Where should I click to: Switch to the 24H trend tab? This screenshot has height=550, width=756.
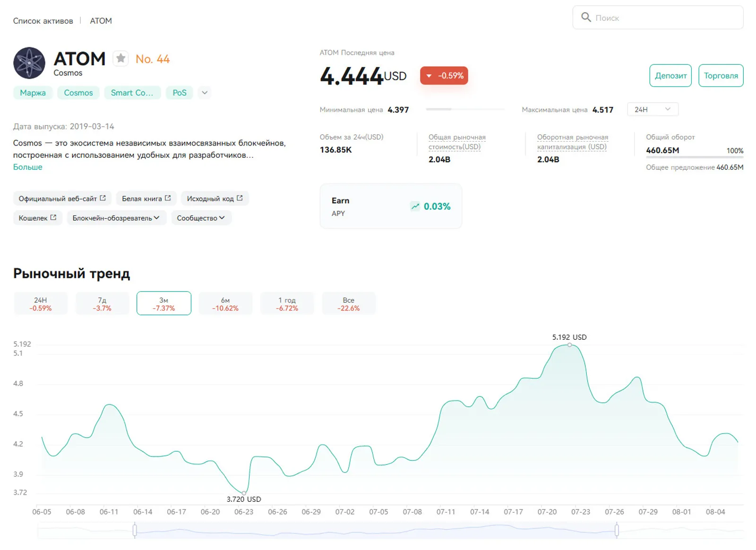[x=41, y=303]
